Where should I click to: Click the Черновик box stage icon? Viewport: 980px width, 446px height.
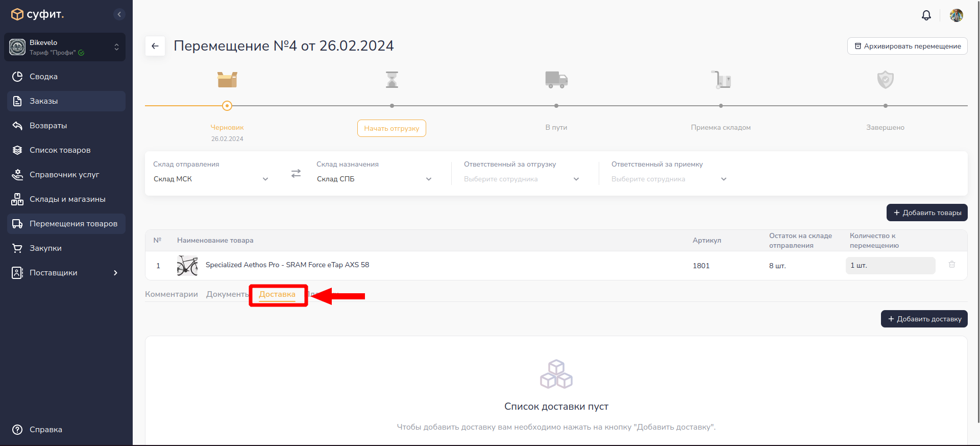[227, 80]
